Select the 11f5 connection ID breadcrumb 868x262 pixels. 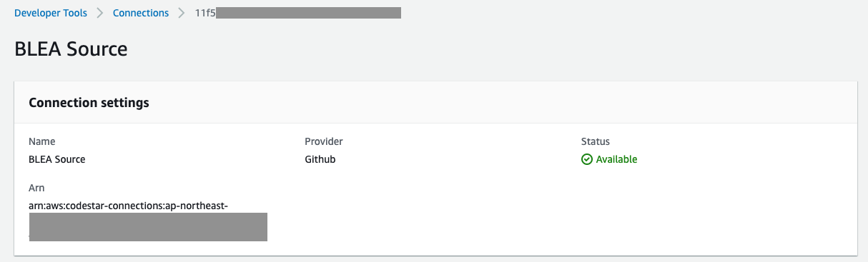(205, 13)
